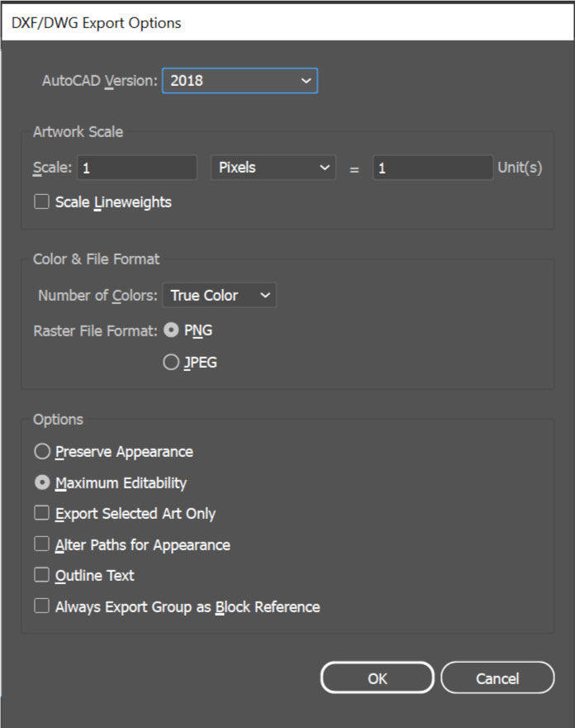The image size is (575, 728).
Task: Click the True Color dropdown arrow
Action: (264, 295)
